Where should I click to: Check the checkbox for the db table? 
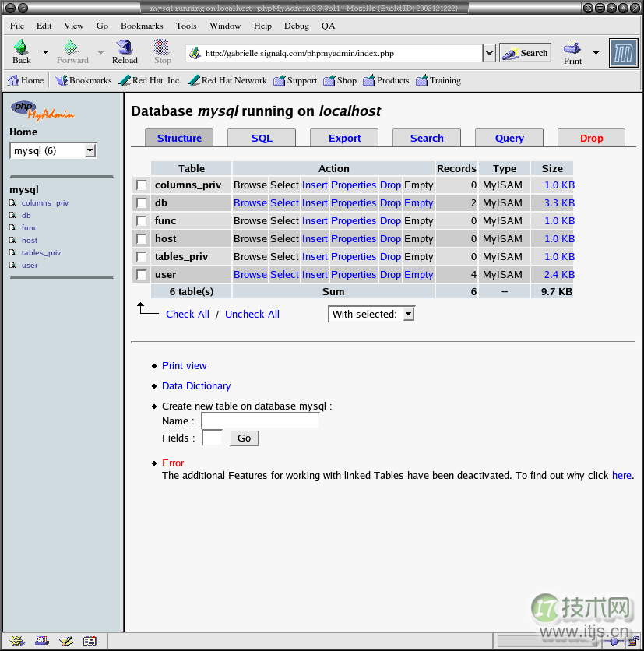click(140, 202)
